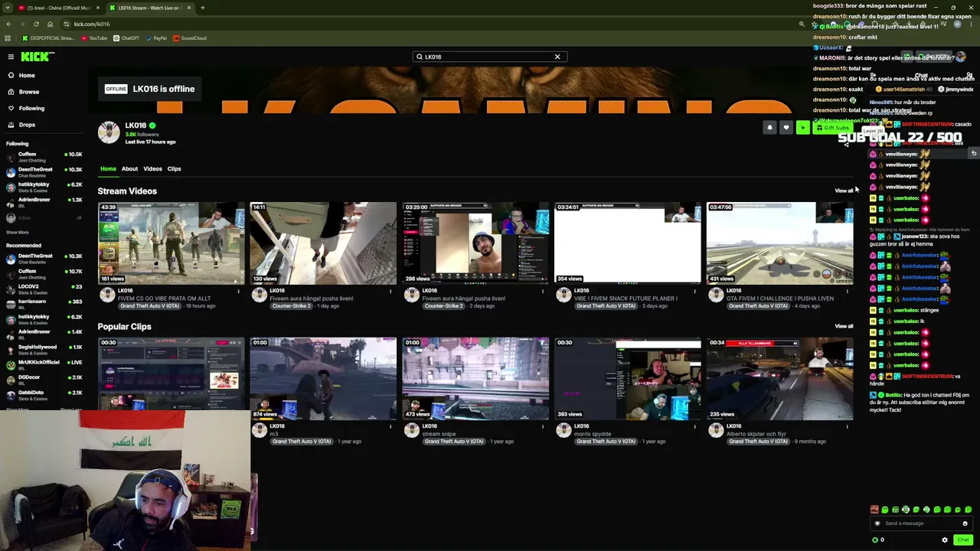Open the SoundCloud bookmark
The height and width of the screenshot is (551, 980).
click(x=190, y=38)
